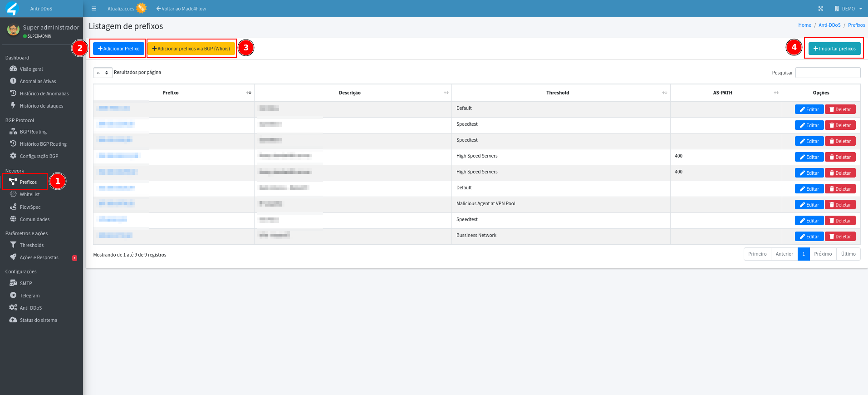Click the fullscreen expand icon

(x=820, y=9)
